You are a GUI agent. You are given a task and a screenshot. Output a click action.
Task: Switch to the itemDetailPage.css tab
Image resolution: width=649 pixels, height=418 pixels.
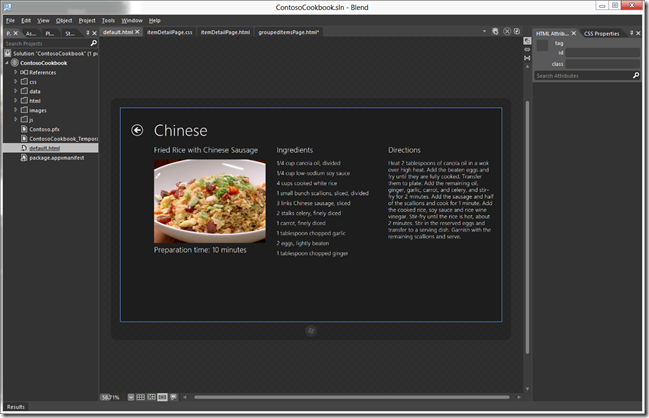168,33
